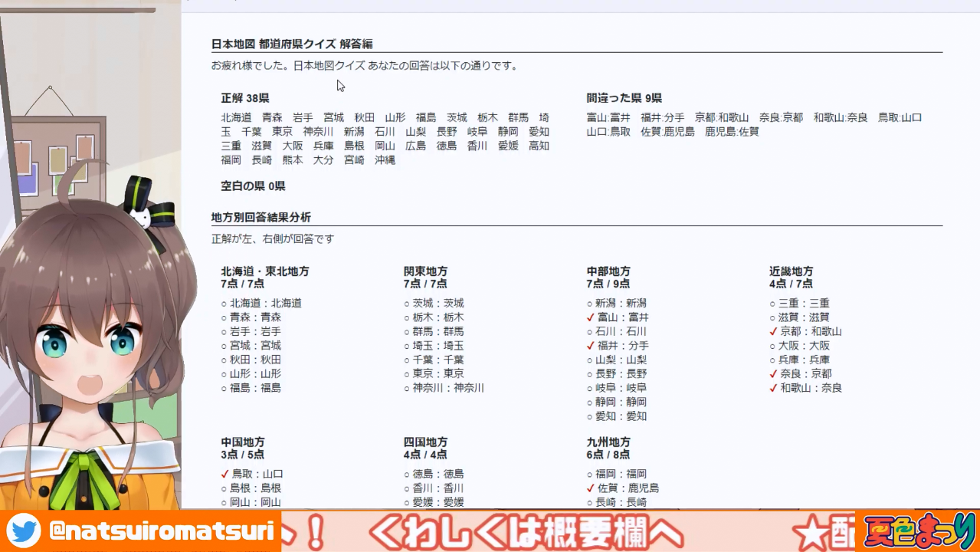Click the 山形：山形 row
The image size is (980, 552).
[x=251, y=374]
